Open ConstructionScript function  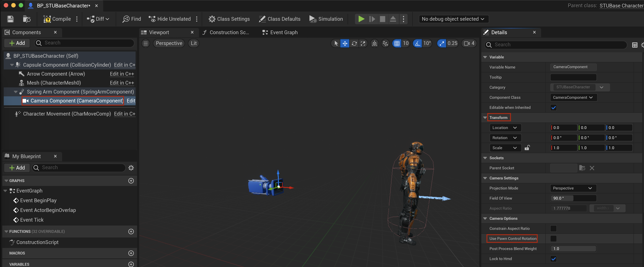(37, 242)
